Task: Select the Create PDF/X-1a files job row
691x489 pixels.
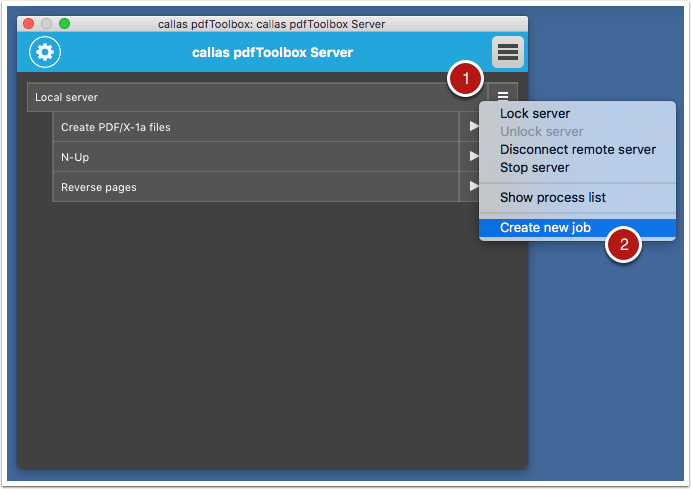Action: pos(256,127)
